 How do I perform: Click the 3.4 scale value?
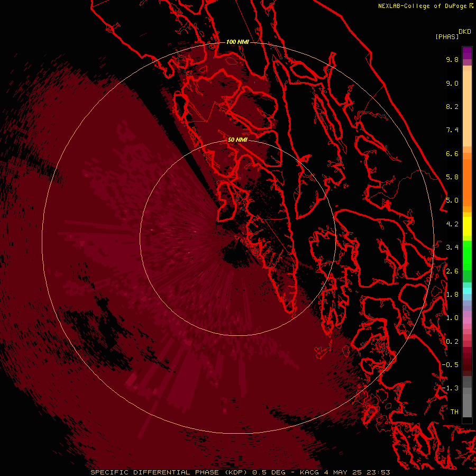click(452, 248)
